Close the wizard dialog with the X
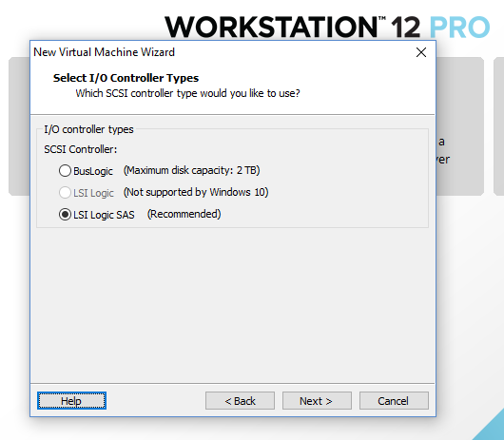Viewport: 504px width, 440px height. [421, 52]
